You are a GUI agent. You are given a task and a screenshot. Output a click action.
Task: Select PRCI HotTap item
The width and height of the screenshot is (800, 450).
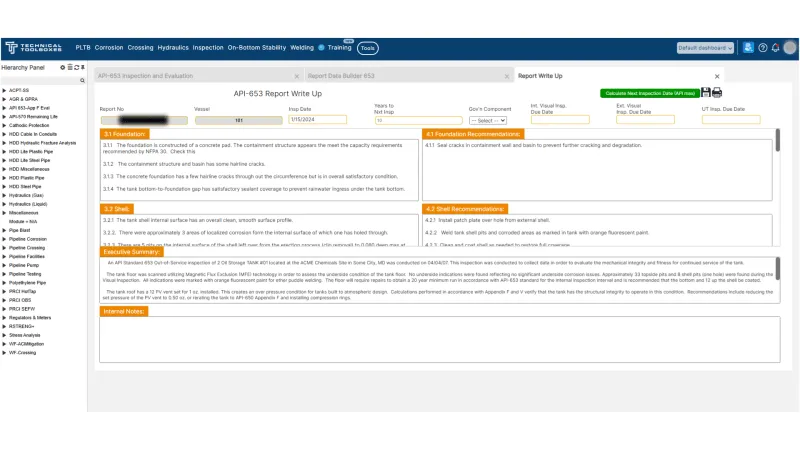[22, 291]
